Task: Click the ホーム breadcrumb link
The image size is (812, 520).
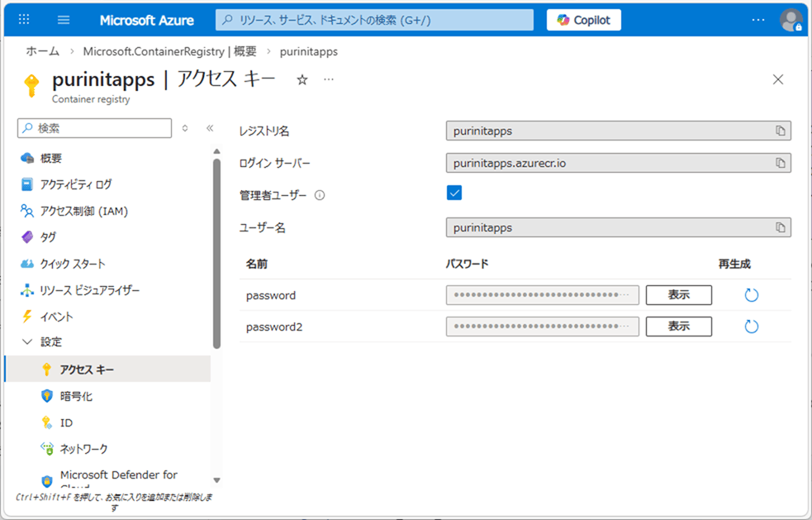Action: [x=42, y=51]
